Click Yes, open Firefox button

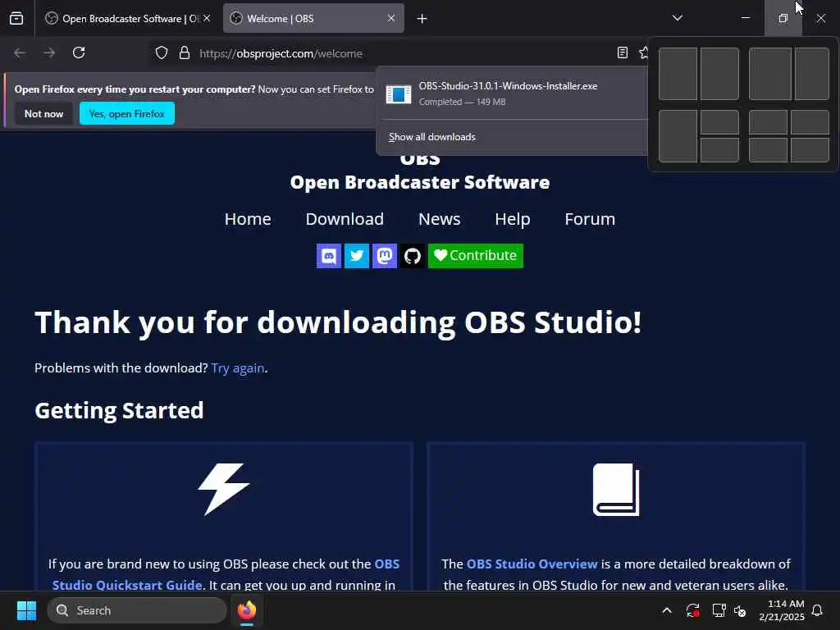click(127, 113)
